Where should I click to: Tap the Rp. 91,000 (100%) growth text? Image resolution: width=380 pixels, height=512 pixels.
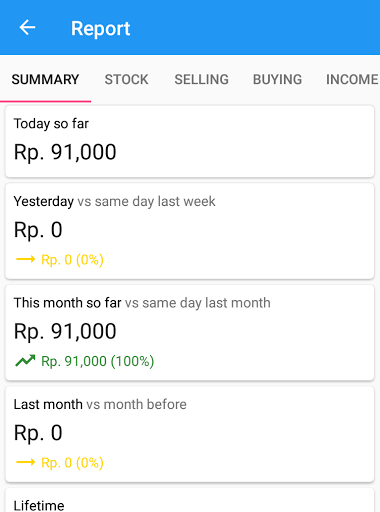(98, 361)
